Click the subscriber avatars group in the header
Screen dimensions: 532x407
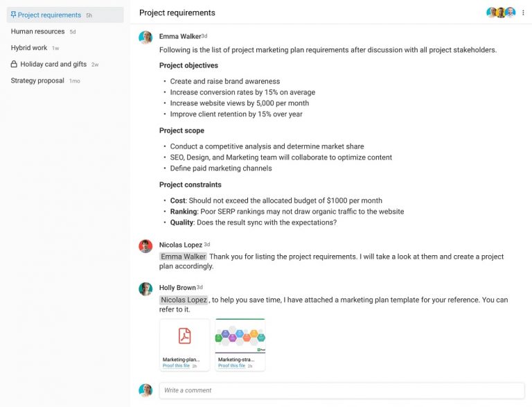[x=501, y=12]
